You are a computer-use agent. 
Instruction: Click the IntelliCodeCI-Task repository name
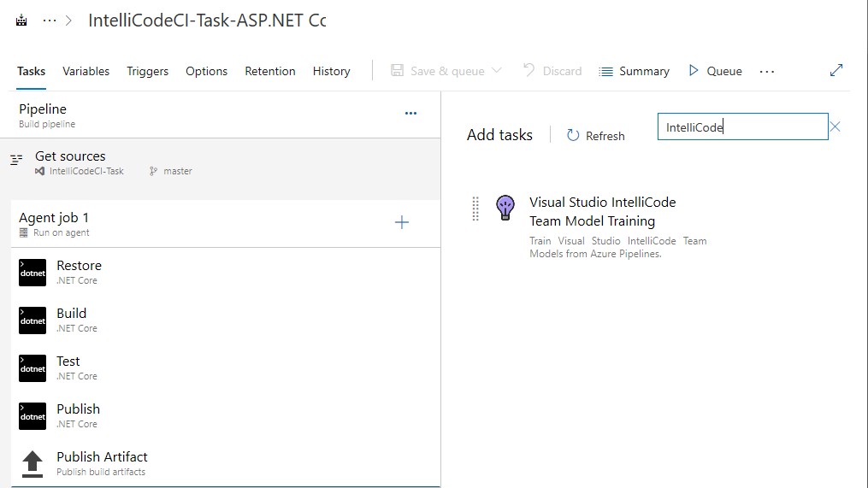(x=86, y=171)
